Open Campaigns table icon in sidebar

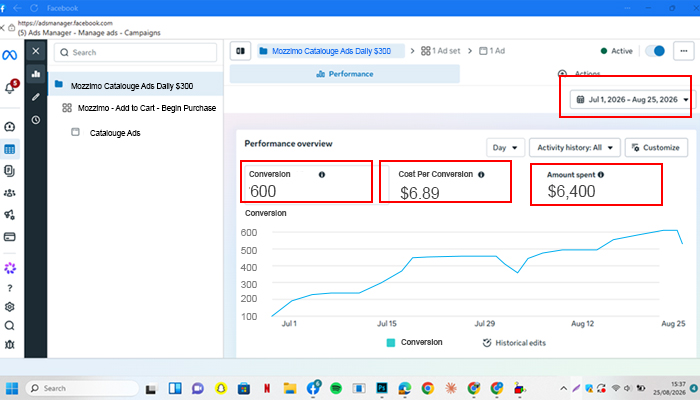tap(9, 149)
